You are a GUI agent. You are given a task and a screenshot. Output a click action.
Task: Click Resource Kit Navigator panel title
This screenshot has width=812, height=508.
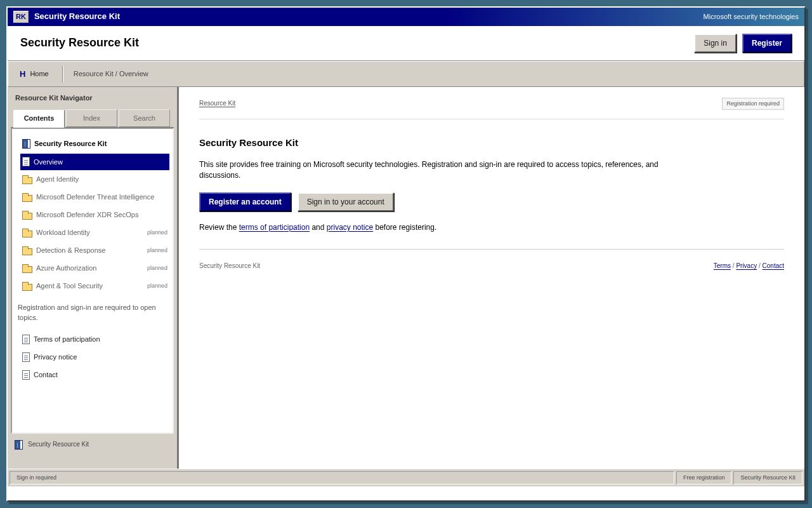[54, 98]
